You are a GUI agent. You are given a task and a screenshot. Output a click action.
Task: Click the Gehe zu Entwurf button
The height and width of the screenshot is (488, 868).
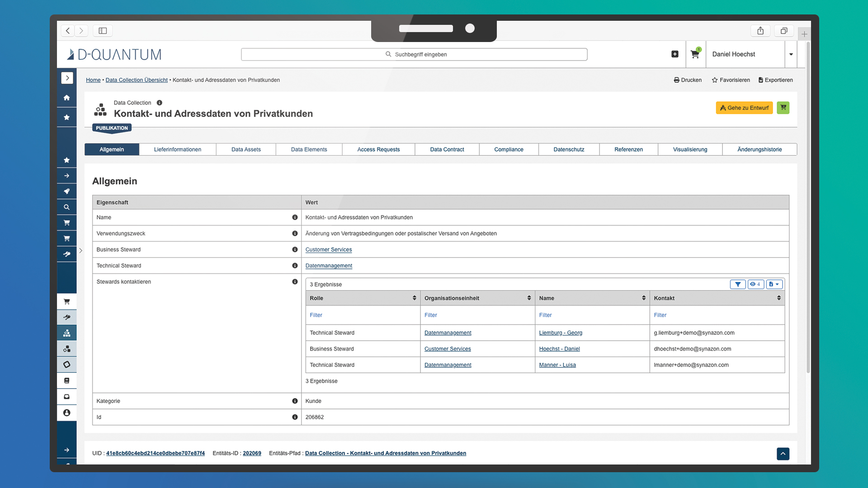pos(744,108)
